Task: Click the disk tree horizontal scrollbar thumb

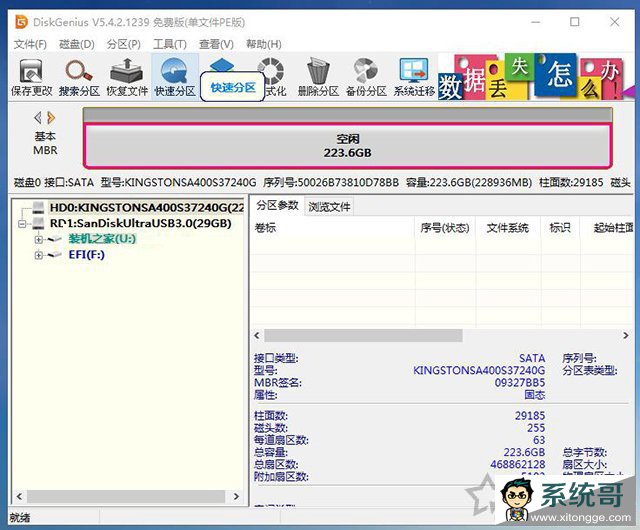Action: coord(126,497)
